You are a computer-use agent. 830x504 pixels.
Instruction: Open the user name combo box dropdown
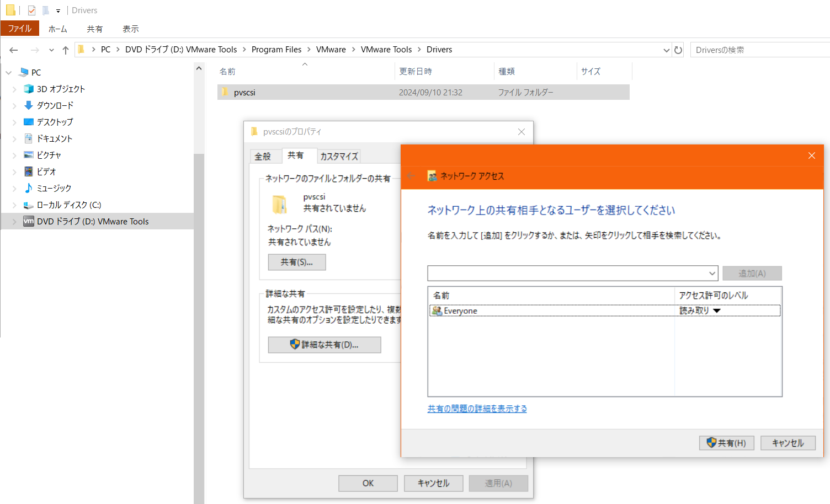(x=712, y=274)
